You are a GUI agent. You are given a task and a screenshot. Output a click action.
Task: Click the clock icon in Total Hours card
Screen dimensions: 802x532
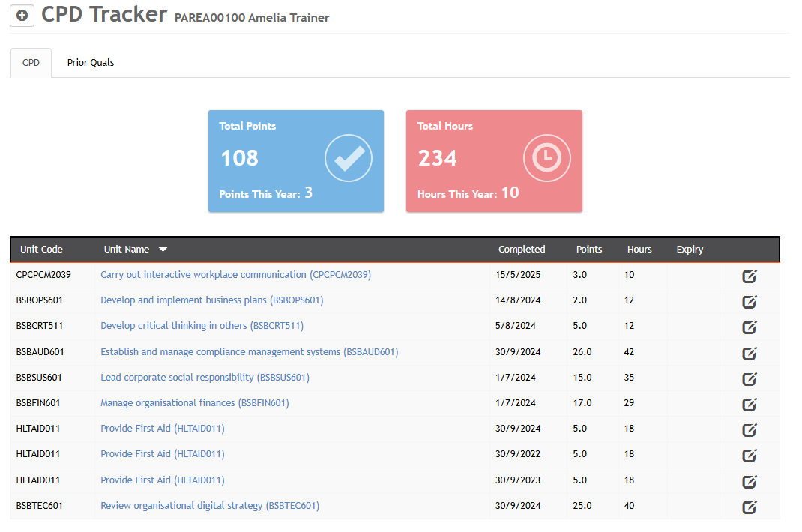pyautogui.click(x=546, y=158)
